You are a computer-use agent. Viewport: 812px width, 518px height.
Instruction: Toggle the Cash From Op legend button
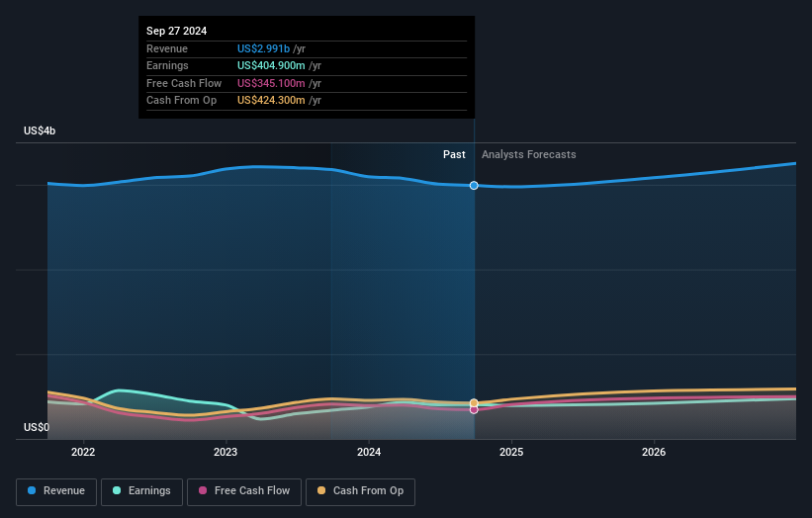point(360,491)
